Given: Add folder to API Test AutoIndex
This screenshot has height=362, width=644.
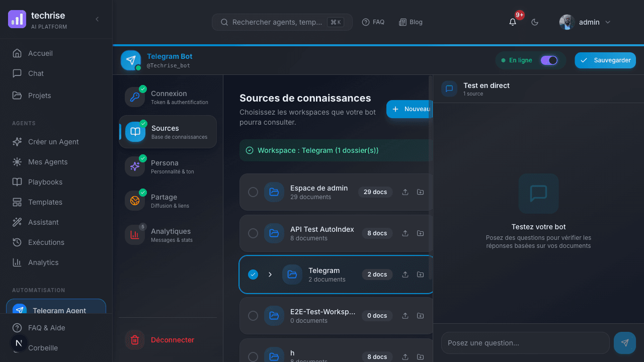Looking at the screenshot, I should 421,233.
